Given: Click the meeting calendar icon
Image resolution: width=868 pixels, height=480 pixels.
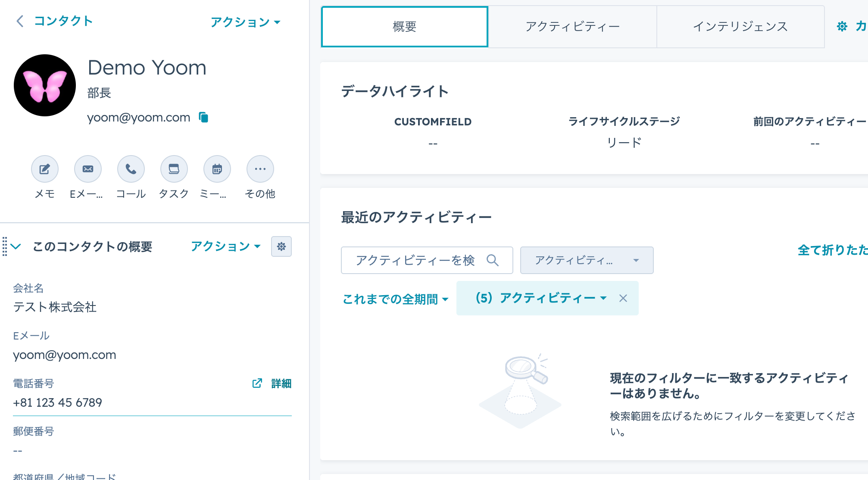Looking at the screenshot, I should (217, 169).
